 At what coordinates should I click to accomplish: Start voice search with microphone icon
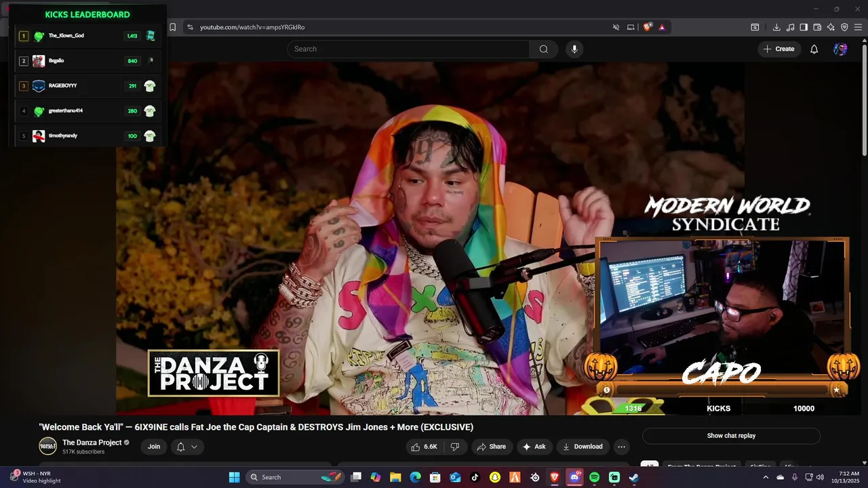[x=574, y=49]
